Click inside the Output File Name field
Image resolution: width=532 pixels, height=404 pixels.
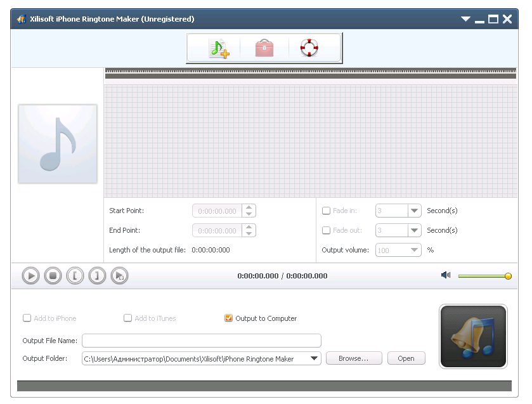(201, 341)
